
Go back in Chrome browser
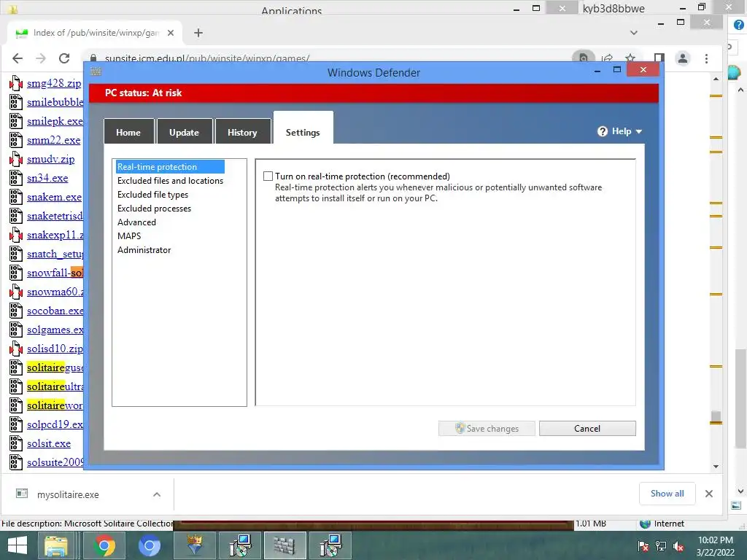click(18, 58)
